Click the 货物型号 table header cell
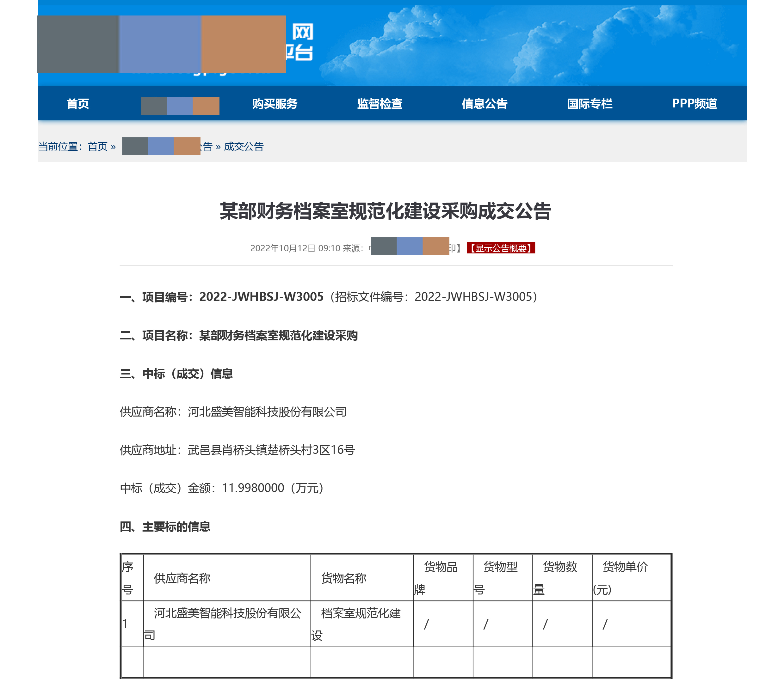Image resolution: width=784 pixels, height=688 pixels. [x=503, y=578]
